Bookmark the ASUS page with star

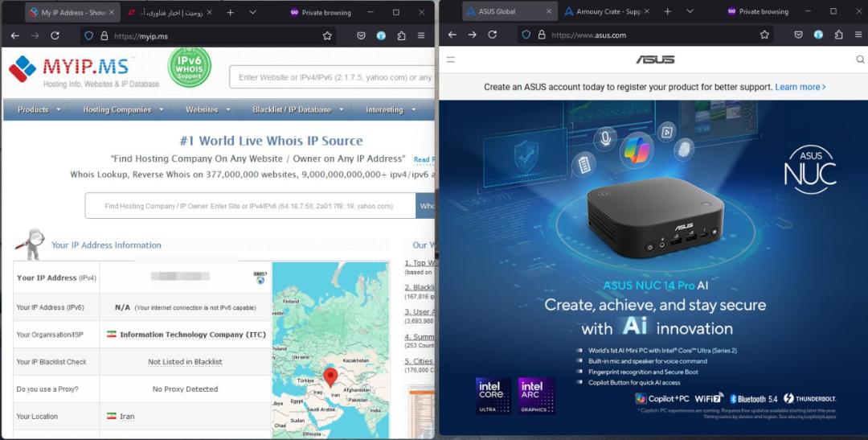tap(764, 35)
